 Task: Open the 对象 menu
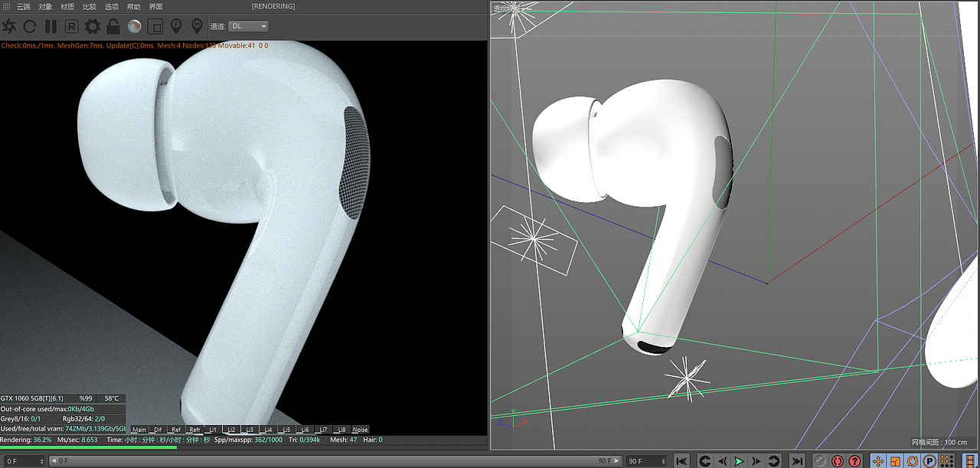(x=45, y=6)
